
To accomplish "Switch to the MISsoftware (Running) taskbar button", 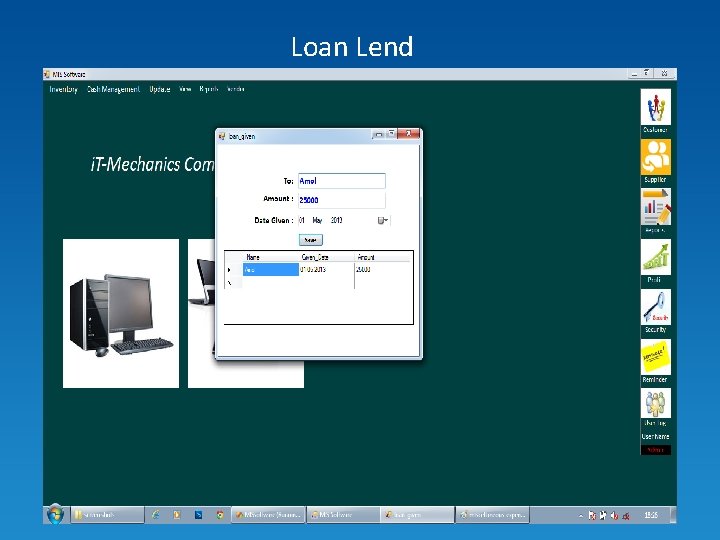I will tap(268, 515).
